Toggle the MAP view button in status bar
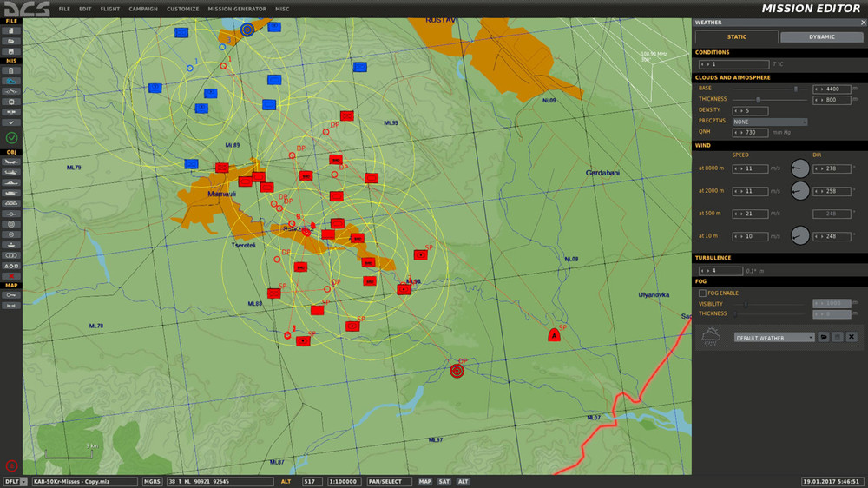The height and width of the screenshot is (488, 868). coord(424,481)
